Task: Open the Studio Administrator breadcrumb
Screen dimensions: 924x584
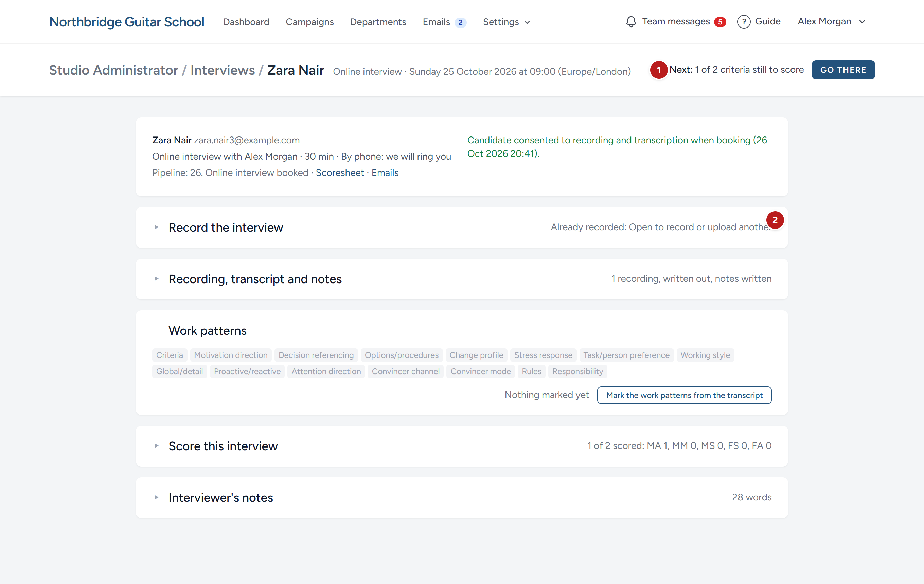Action: tap(113, 70)
